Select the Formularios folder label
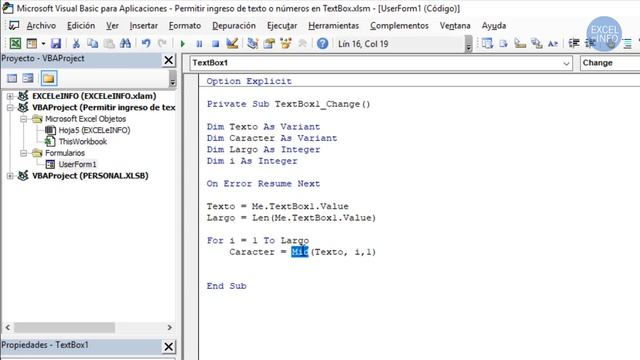Viewport: 640px width, 360px height. click(x=65, y=153)
